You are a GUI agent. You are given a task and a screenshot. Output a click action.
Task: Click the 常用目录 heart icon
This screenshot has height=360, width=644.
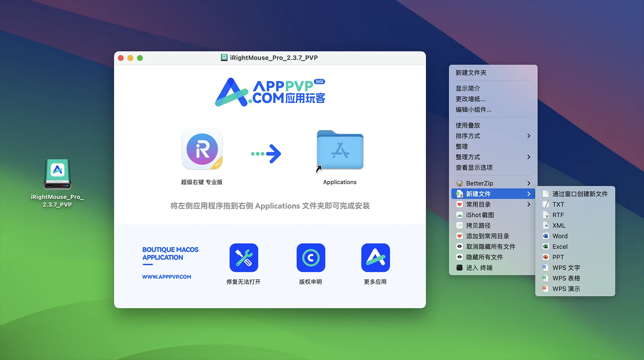460,205
